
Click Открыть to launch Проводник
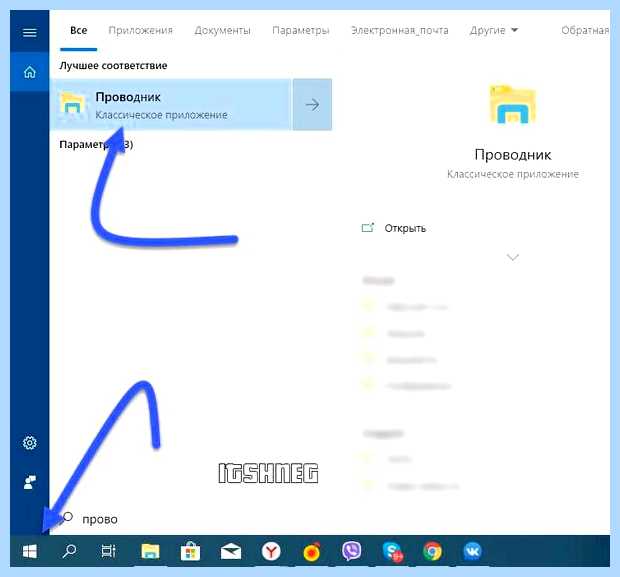(405, 228)
